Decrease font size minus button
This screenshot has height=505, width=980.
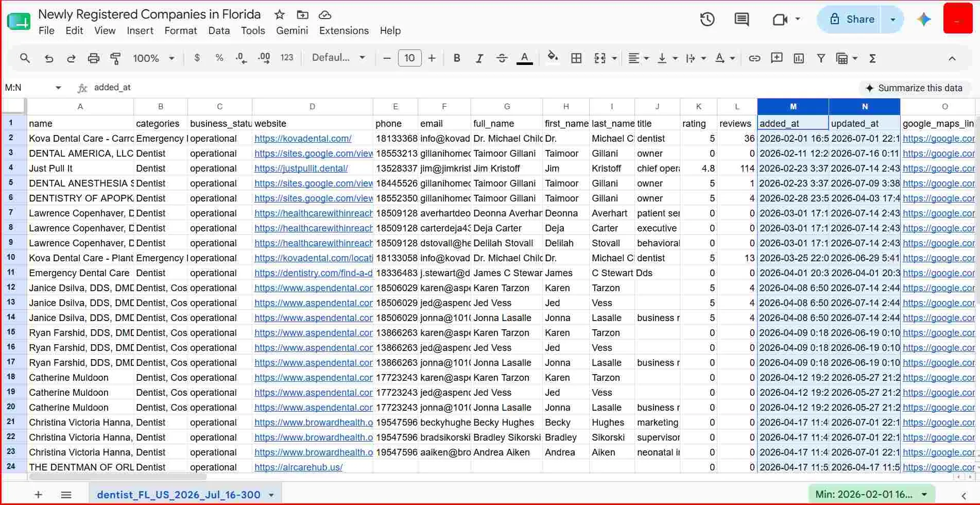[387, 58]
